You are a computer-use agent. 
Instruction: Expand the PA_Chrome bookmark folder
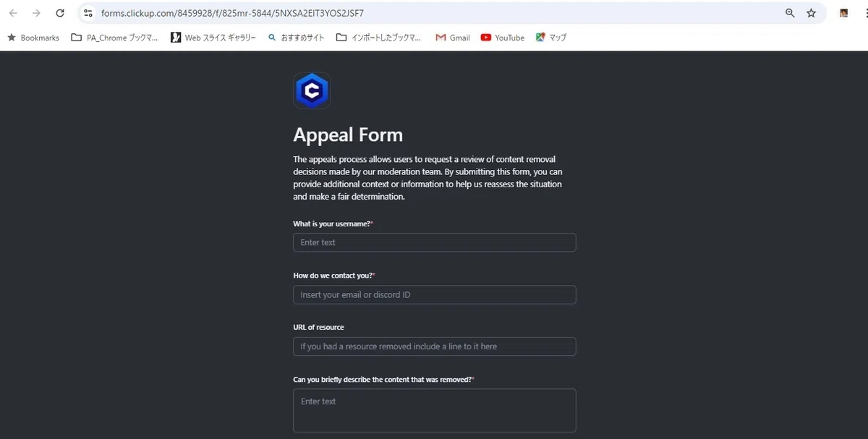[x=114, y=38]
